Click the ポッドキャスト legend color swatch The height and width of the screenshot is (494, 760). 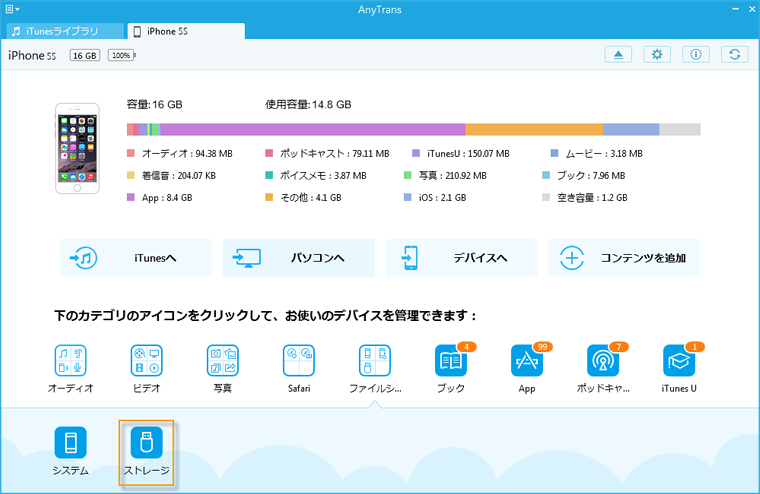pos(269,153)
